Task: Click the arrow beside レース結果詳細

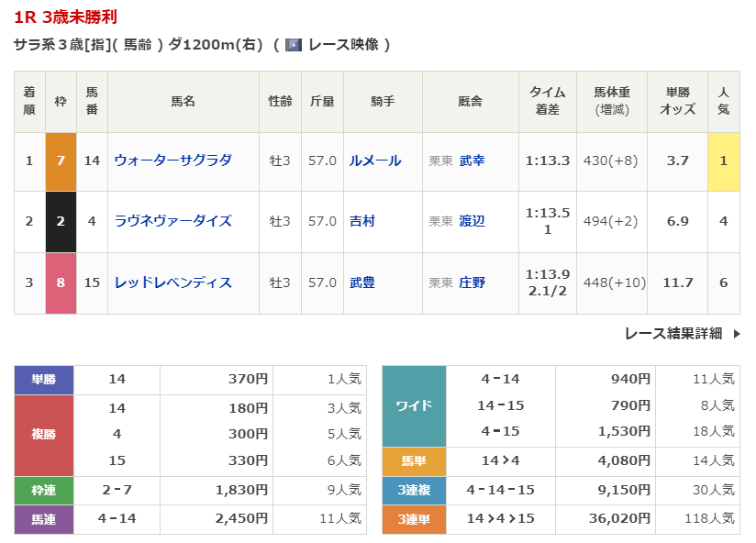Action: [x=736, y=334]
